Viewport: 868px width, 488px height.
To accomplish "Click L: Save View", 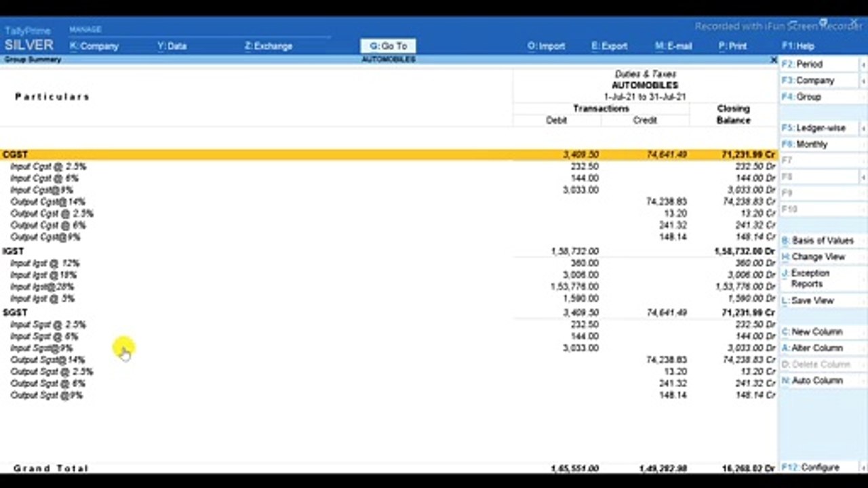I will click(822, 300).
